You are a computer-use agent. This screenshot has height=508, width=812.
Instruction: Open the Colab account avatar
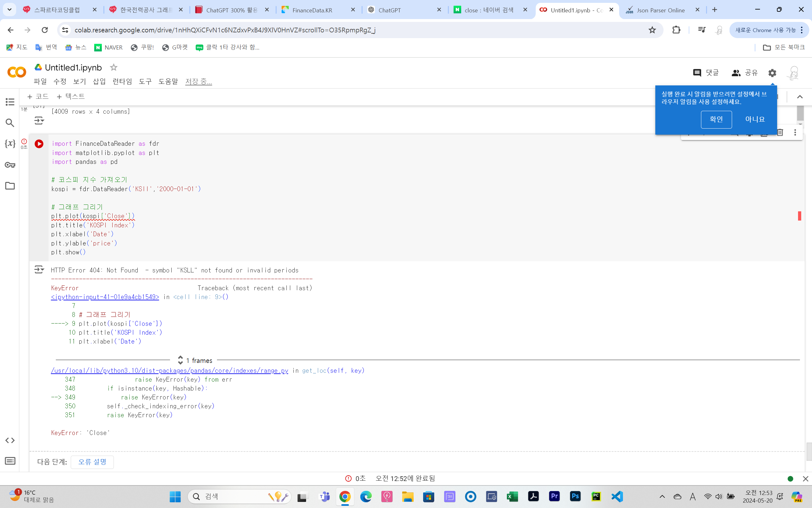pyautogui.click(x=794, y=73)
